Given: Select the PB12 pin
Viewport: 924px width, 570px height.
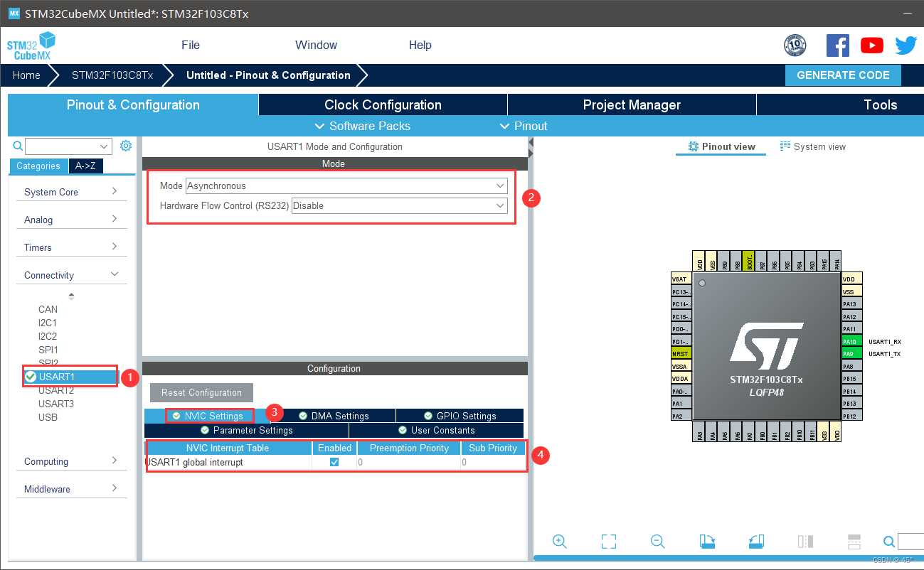Looking at the screenshot, I should tap(852, 416).
